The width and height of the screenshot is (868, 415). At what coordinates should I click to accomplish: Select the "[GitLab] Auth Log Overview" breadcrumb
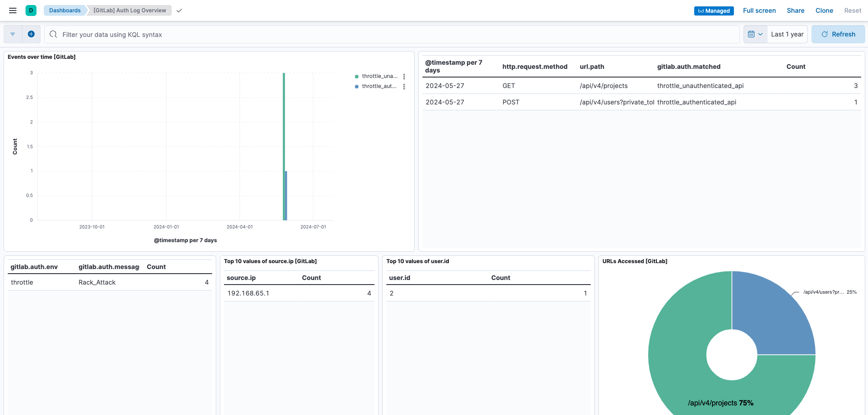129,10
